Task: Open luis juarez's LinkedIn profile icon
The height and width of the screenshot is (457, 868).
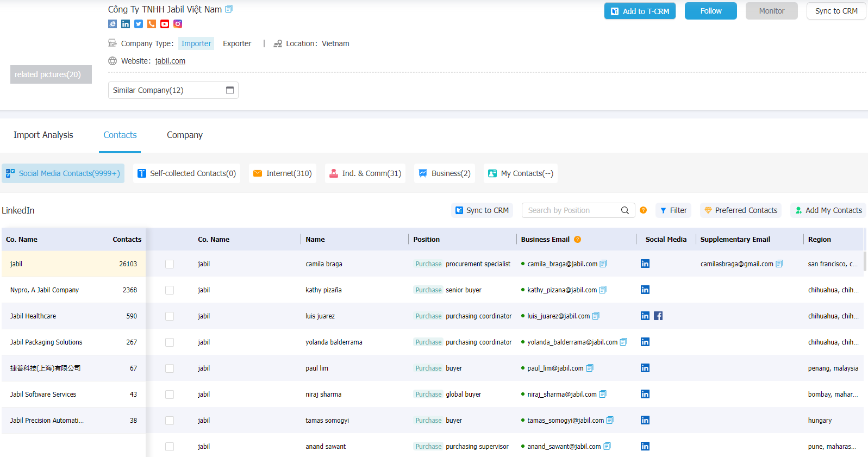Action: coord(645,316)
